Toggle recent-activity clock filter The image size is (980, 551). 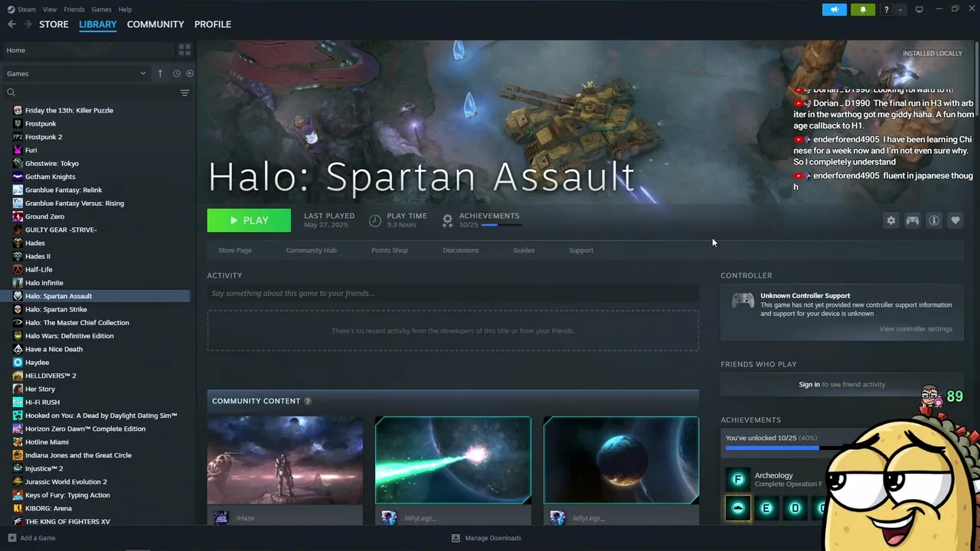tap(176, 73)
